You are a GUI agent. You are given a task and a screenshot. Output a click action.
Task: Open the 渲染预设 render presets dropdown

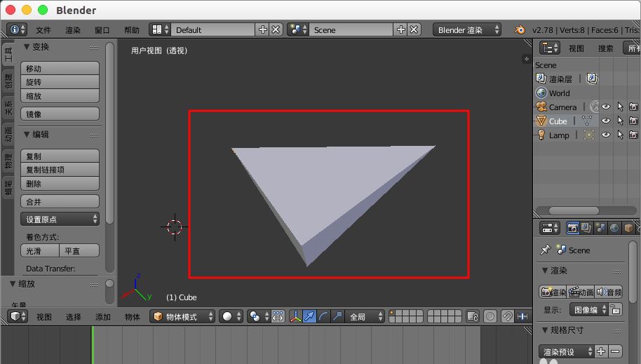pyautogui.click(x=567, y=351)
